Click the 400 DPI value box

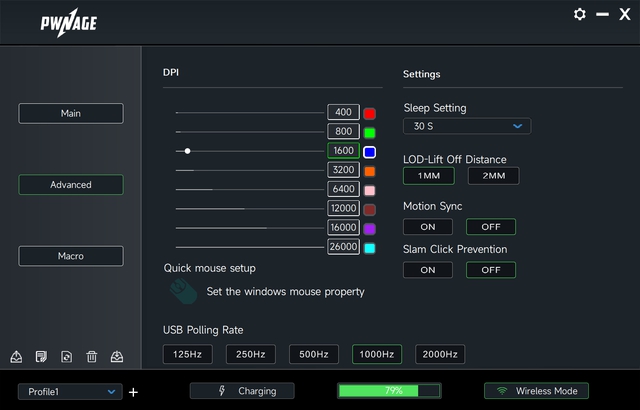[343, 112]
